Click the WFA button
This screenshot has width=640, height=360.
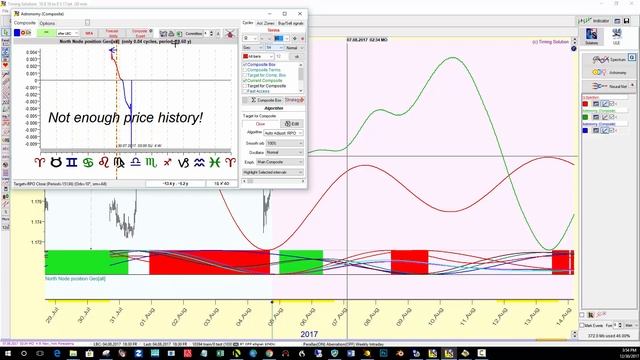(89, 33)
